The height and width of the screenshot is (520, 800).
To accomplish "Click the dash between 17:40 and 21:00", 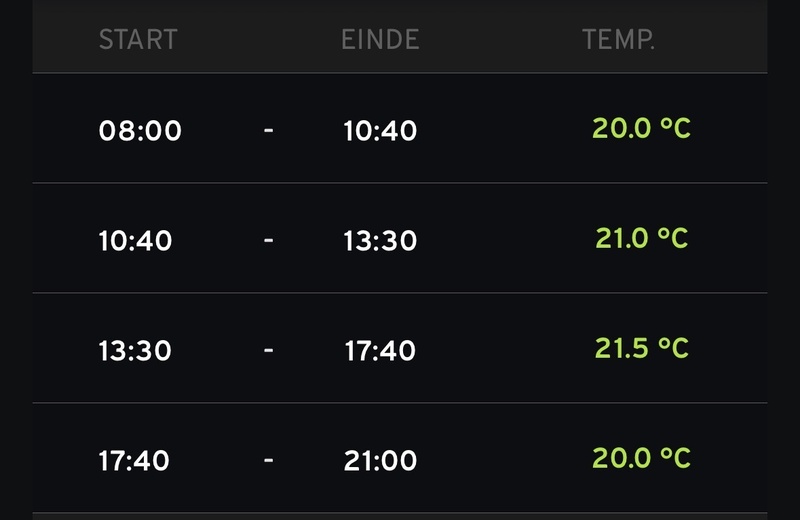I will tap(268, 461).
